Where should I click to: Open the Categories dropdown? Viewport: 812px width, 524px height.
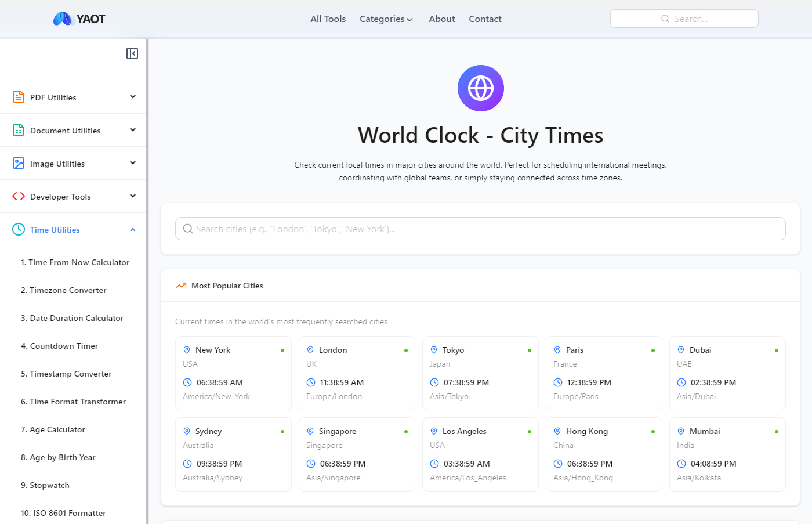(386, 19)
